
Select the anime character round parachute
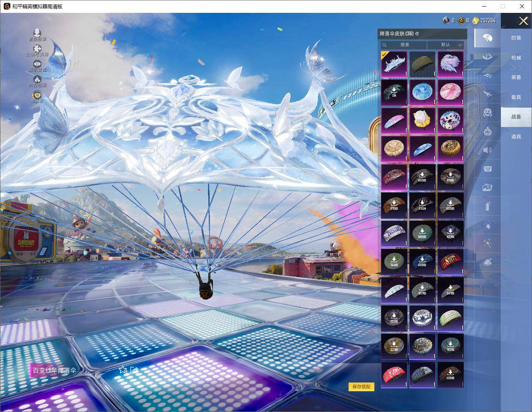451,121
